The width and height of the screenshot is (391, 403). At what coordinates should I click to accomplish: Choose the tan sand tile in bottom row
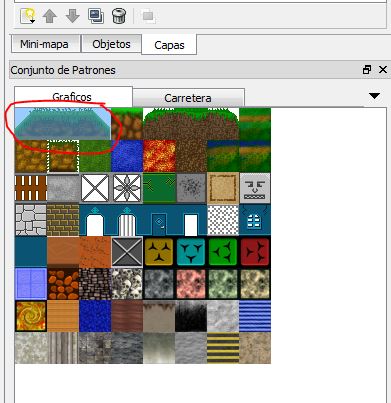click(255, 348)
